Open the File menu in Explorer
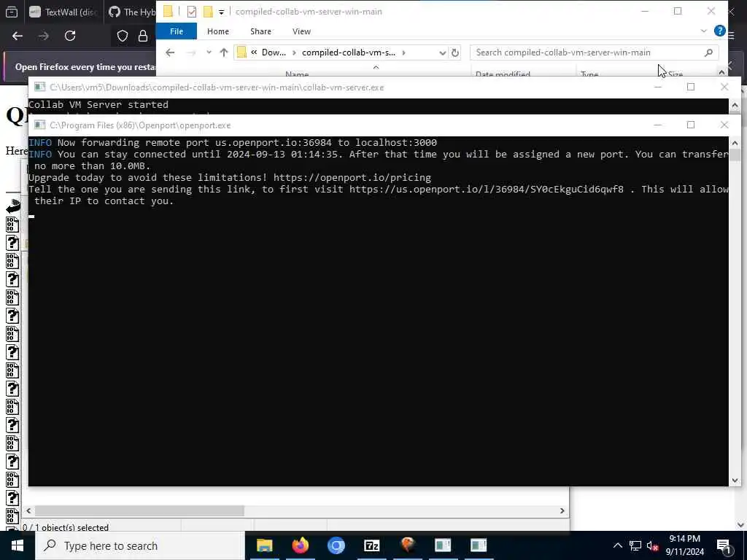This screenshot has width=747, height=560. coord(177,31)
